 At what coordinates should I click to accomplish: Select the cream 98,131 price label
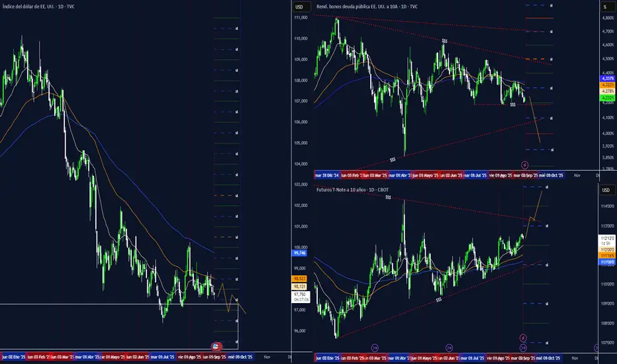tap(299, 287)
